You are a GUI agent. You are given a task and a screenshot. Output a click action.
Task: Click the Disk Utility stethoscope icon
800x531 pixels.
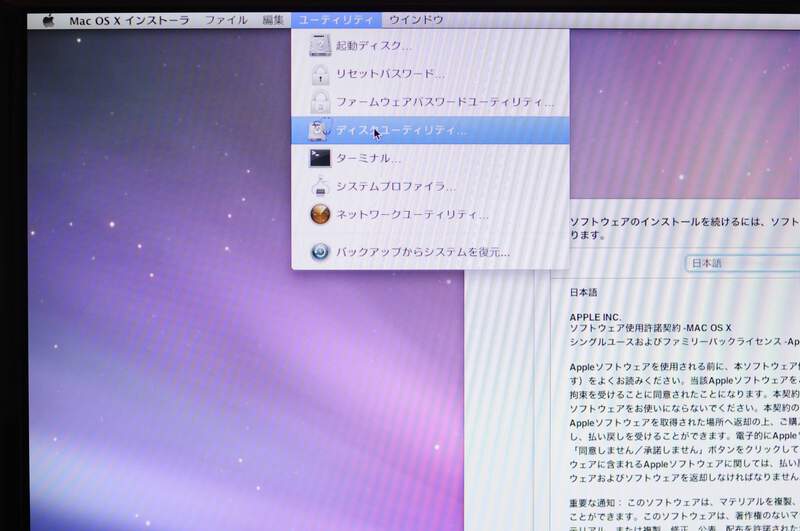319,130
